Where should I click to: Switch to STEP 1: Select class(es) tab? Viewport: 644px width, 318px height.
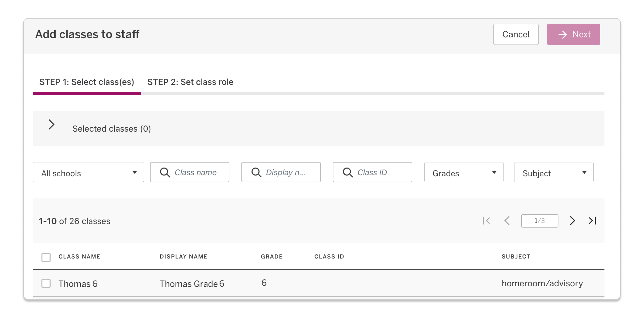[x=87, y=82]
